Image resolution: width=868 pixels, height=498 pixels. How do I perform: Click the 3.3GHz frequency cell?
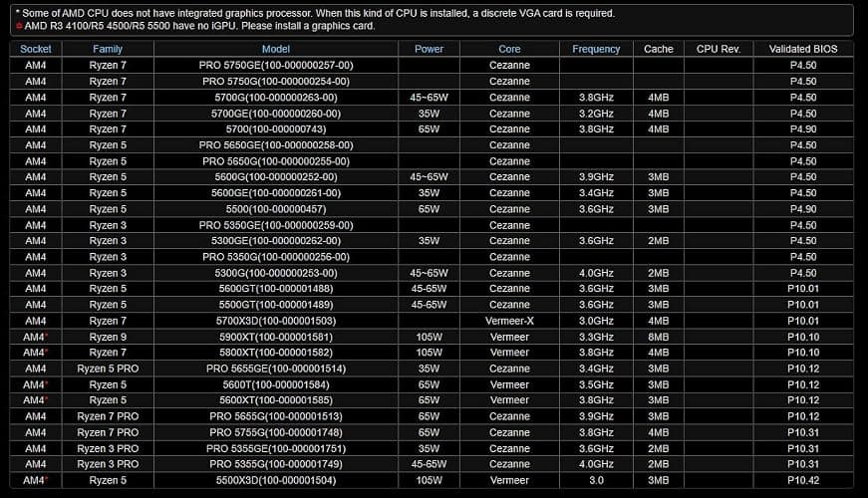coord(596,337)
